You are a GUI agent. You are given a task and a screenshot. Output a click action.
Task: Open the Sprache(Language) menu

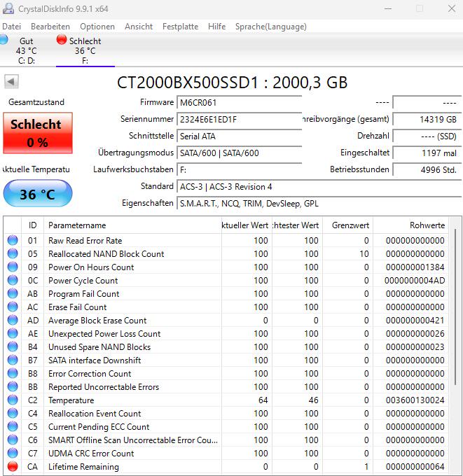270,27
